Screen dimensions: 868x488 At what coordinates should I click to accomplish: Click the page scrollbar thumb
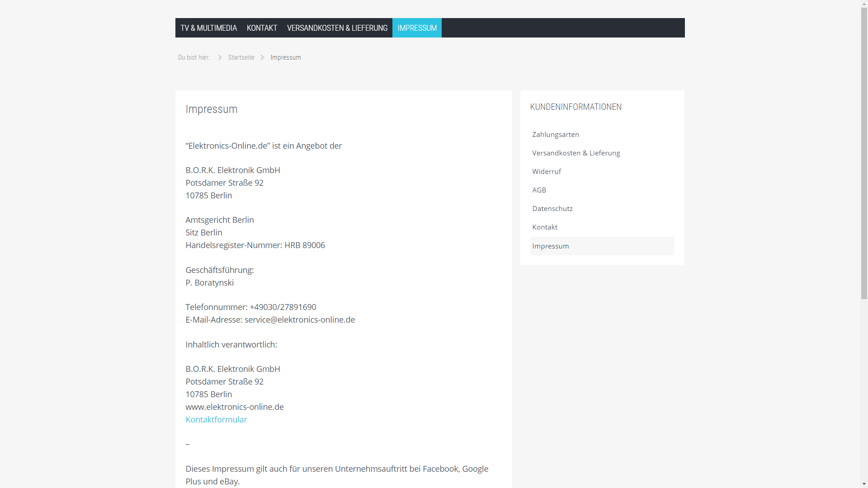pyautogui.click(x=864, y=154)
